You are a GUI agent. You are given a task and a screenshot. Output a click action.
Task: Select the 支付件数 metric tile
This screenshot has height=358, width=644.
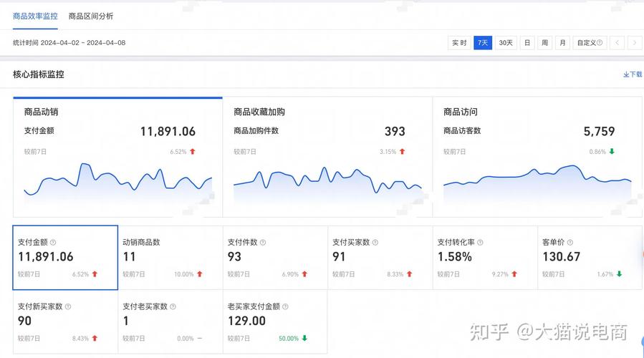click(275, 258)
